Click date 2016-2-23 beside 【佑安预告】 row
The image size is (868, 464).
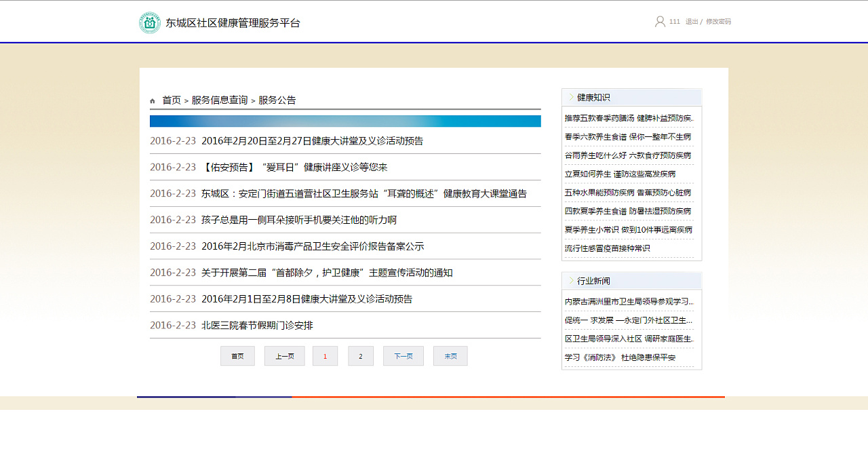(x=173, y=168)
